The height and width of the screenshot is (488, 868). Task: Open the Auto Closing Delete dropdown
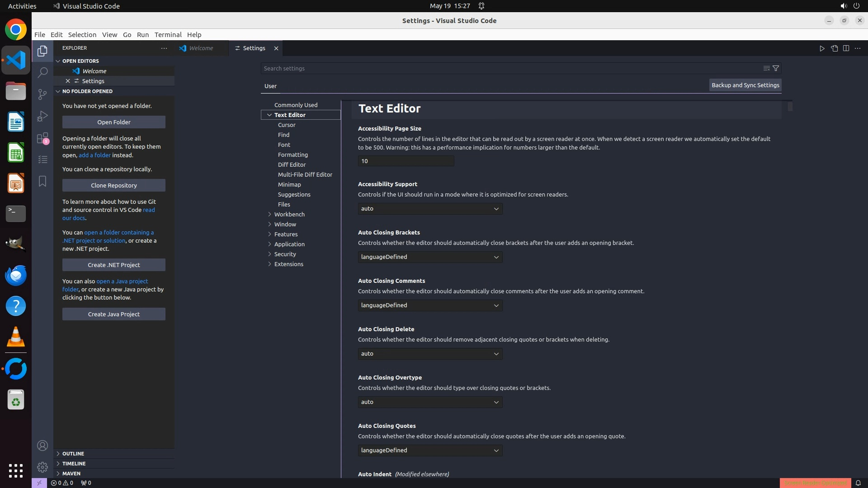tap(430, 354)
